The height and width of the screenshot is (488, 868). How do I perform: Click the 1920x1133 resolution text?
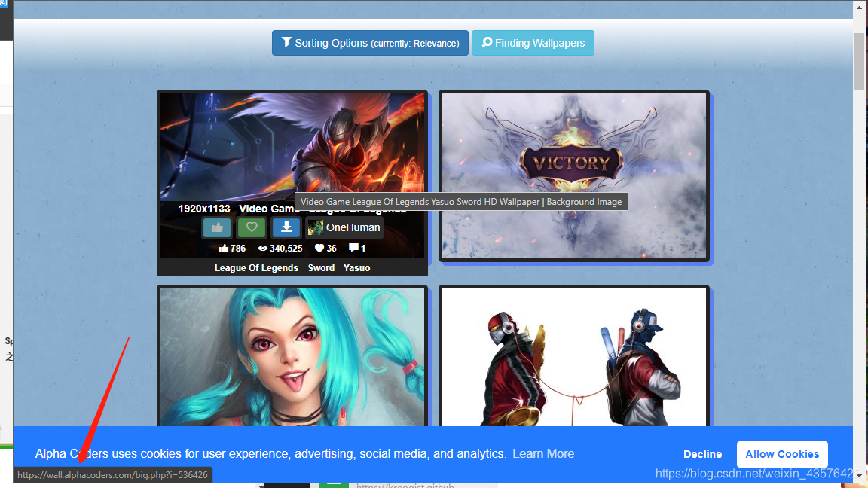click(203, 209)
